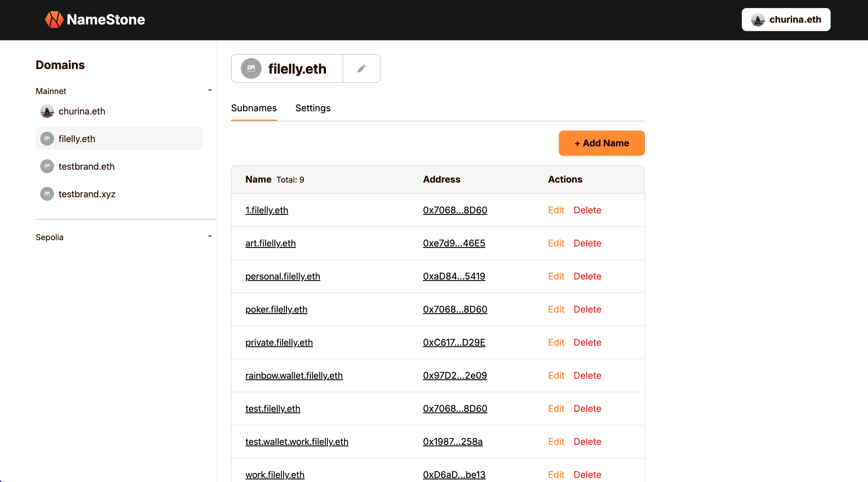Screen dimensions: 868x482
Task: Collapse the Sepolia section
Action: [x=210, y=237]
